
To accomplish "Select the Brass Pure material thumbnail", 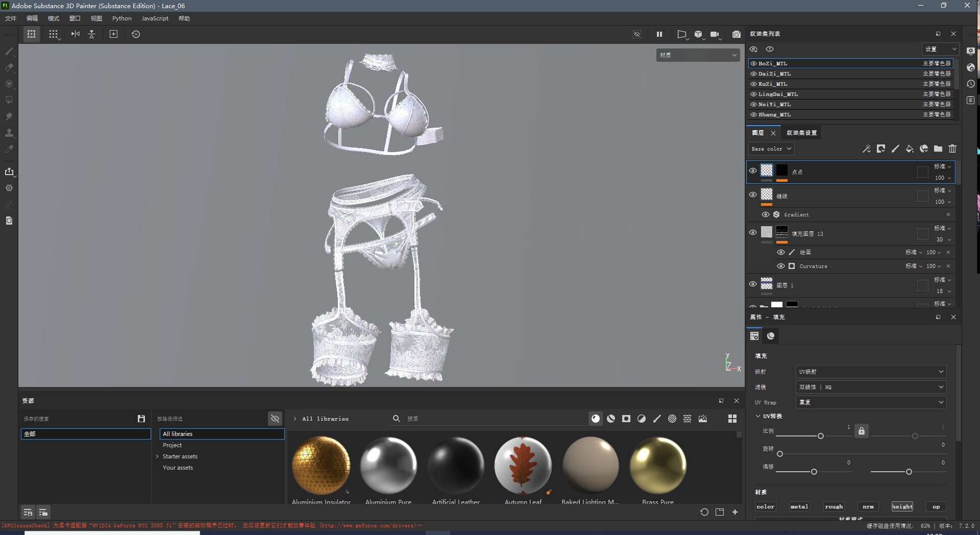I will [657, 465].
